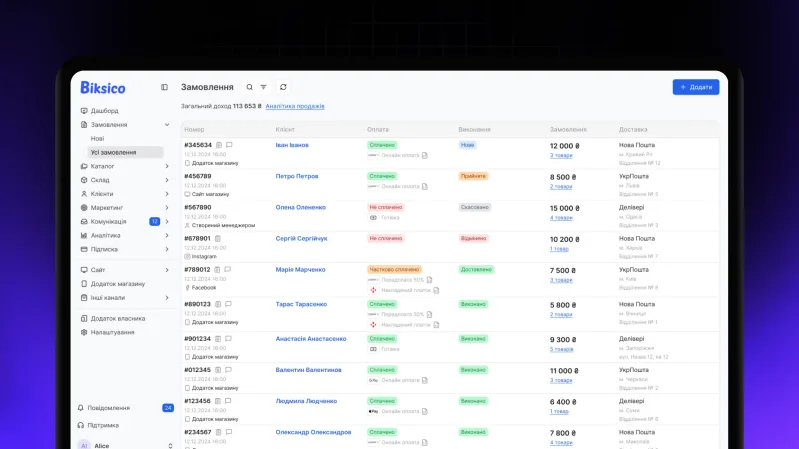The image size is (799, 449).
Task: Open customer Тарас Тарасенко
Action: point(301,304)
